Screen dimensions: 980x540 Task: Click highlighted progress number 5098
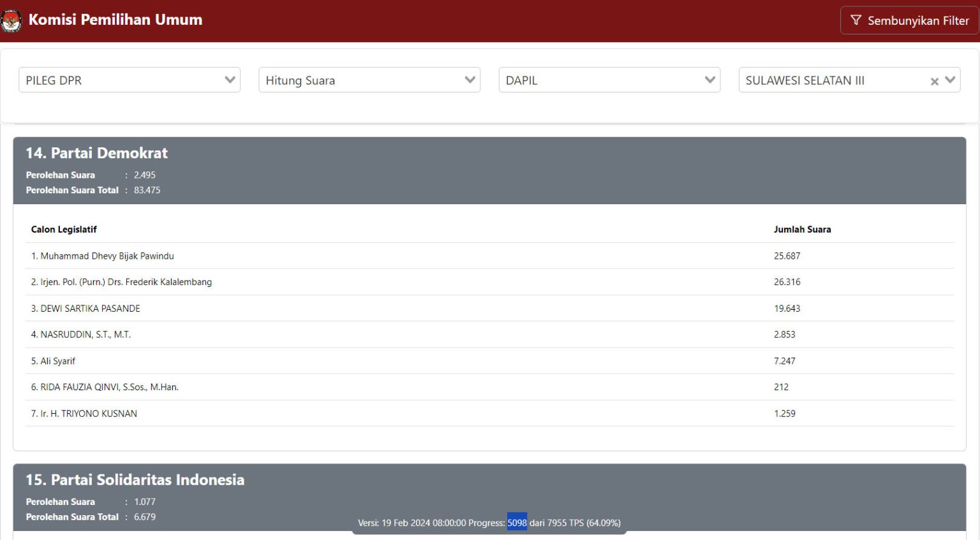click(517, 523)
